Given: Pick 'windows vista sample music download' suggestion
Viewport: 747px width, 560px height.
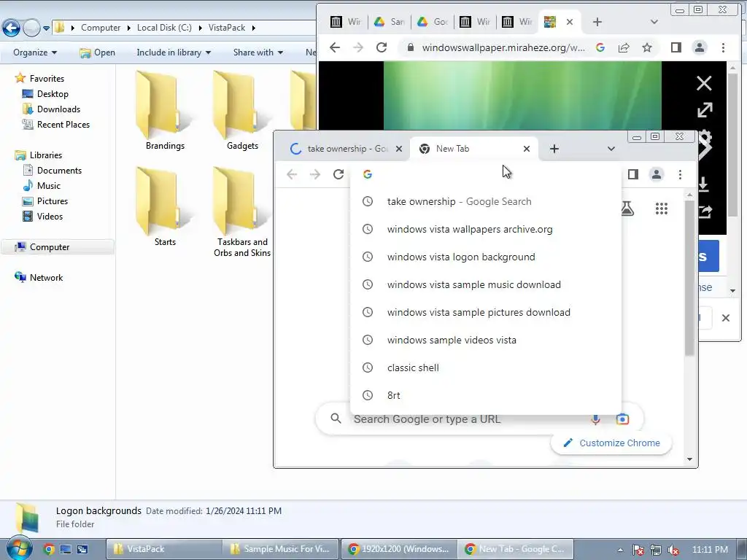Looking at the screenshot, I should tap(486, 284).
